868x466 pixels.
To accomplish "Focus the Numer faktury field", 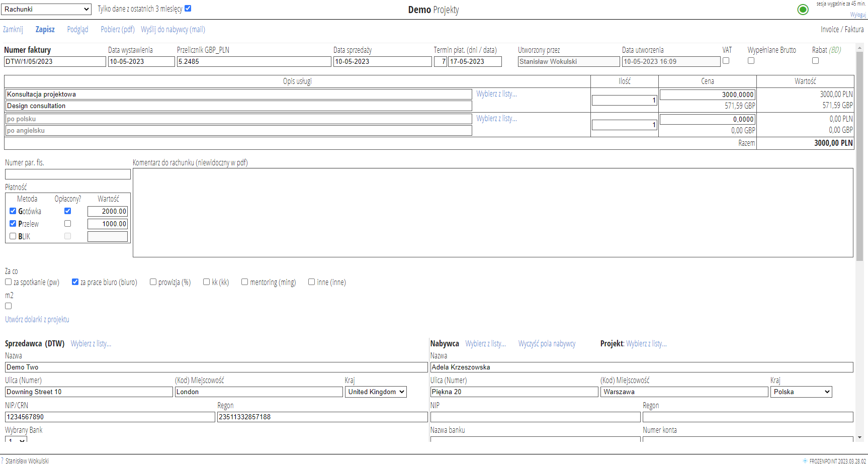I will click(x=55, y=61).
